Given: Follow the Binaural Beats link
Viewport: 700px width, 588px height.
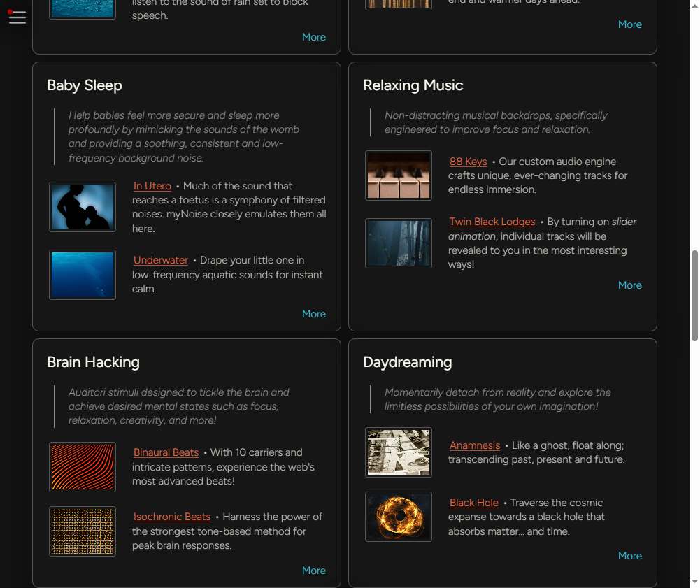Looking at the screenshot, I should coord(166,452).
